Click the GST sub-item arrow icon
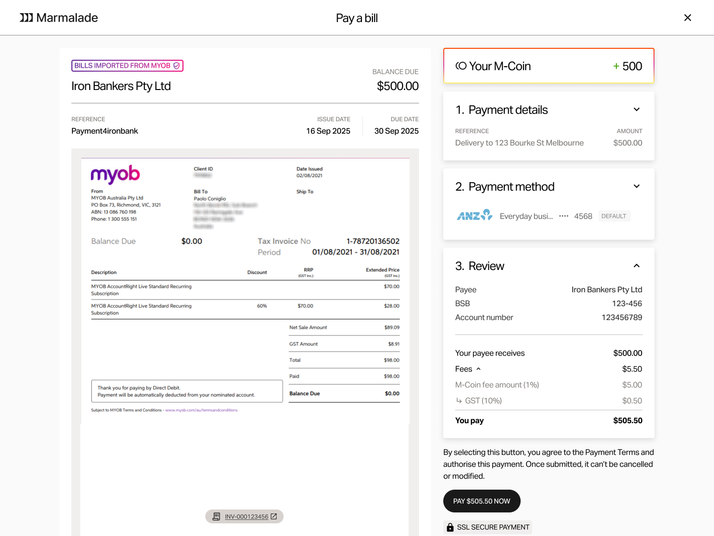This screenshot has width=714, height=536. coord(459,401)
